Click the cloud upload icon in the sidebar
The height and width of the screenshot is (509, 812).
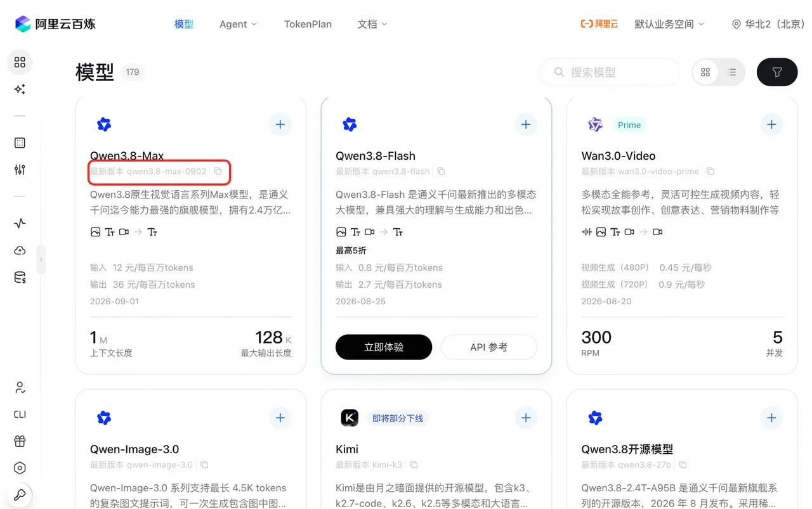tap(20, 250)
